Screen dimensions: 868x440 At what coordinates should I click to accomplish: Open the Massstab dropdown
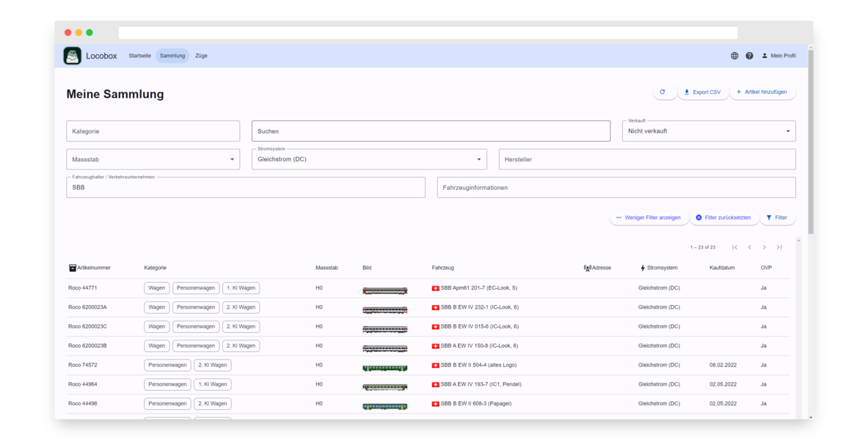point(232,159)
